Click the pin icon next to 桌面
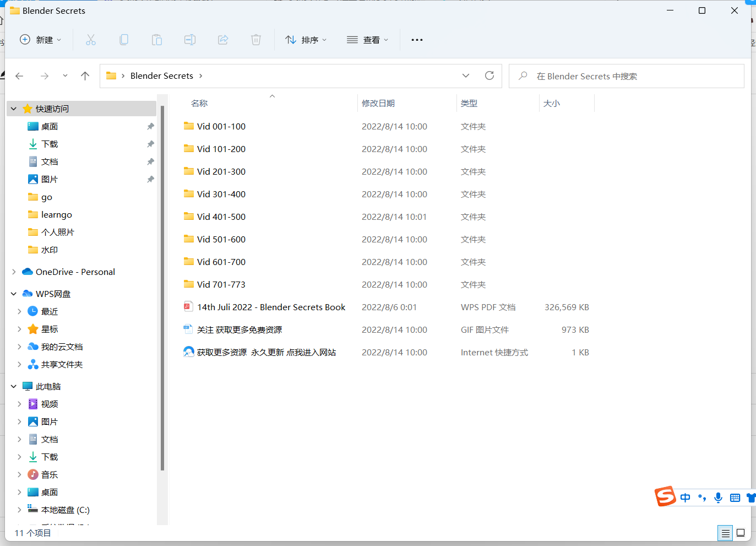The height and width of the screenshot is (546, 756). tap(150, 126)
